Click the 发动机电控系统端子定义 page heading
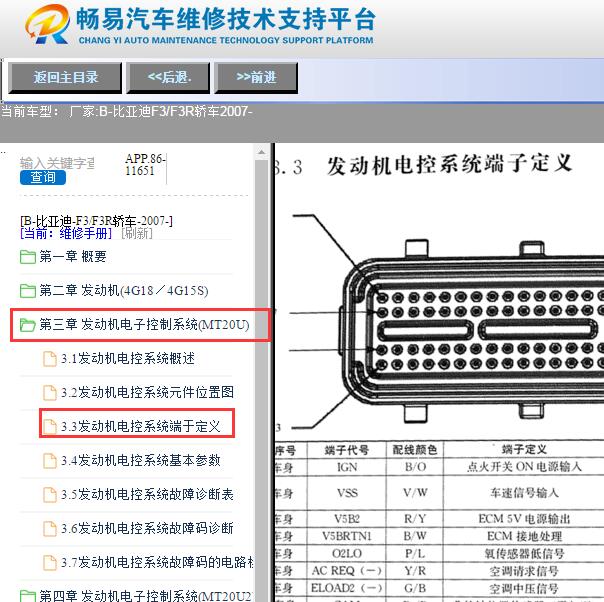Screen dimensions: 604x602 [x=450, y=164]
